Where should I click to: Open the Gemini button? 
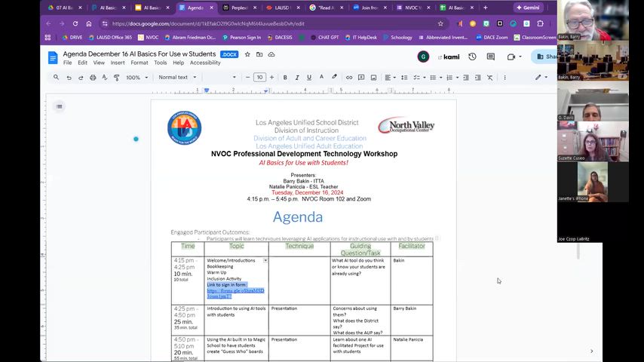point(528,8)
